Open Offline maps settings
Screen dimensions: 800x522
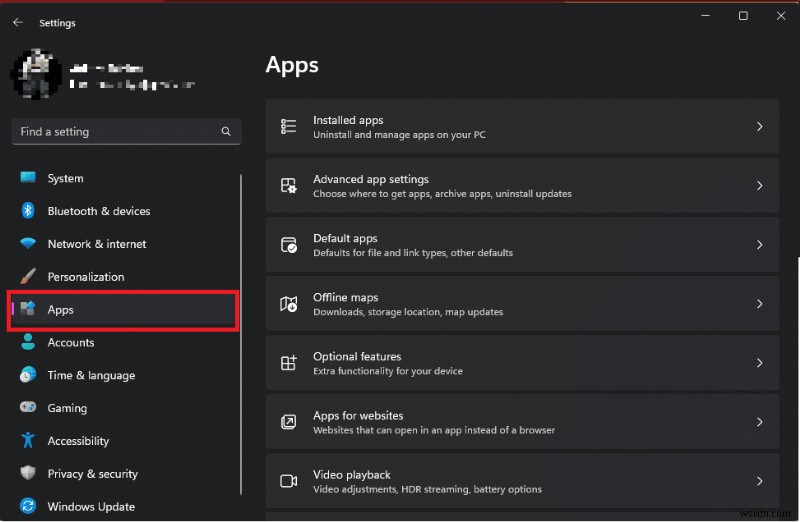(522, 304)
